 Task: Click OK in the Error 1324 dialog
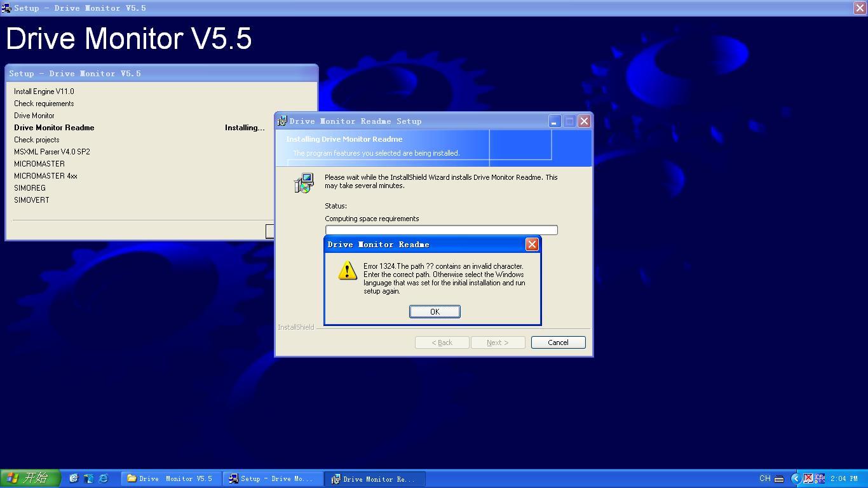click(x=435, y=311)
